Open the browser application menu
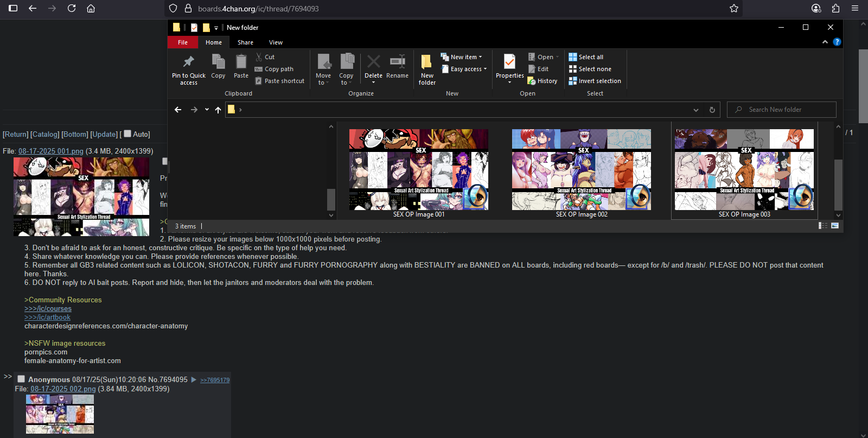868x438 pixels. [855, 8]
